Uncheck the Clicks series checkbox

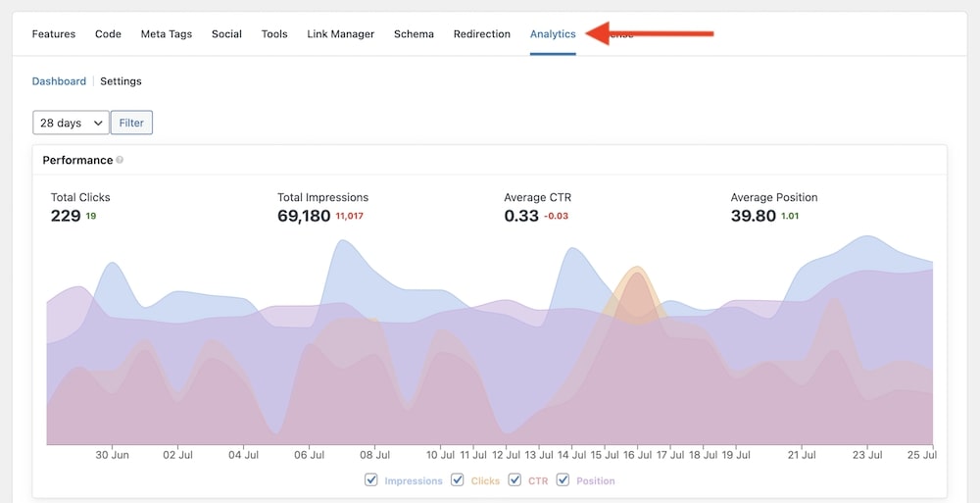[458, 480]
